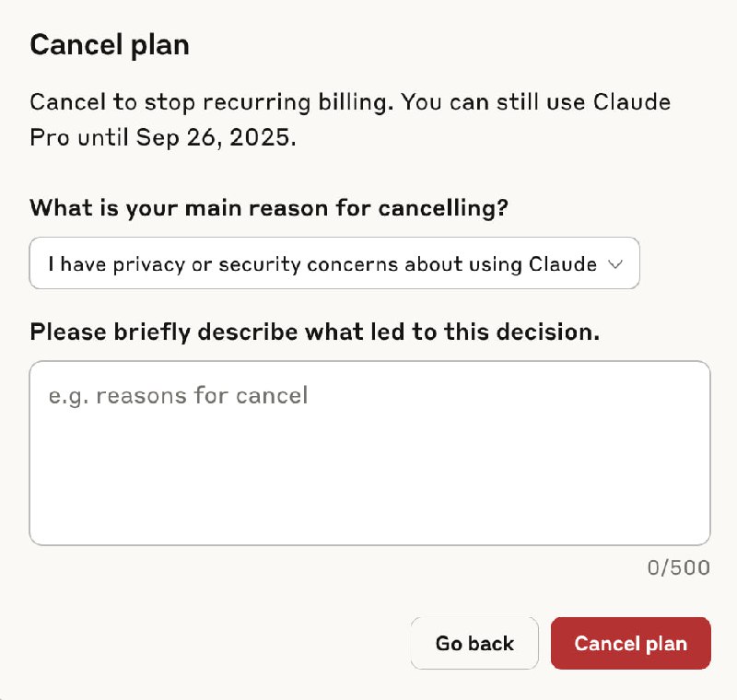Confirm with the red Cancel plan button
This screenshot has width=737, height=700.
(x=630, y=643)
